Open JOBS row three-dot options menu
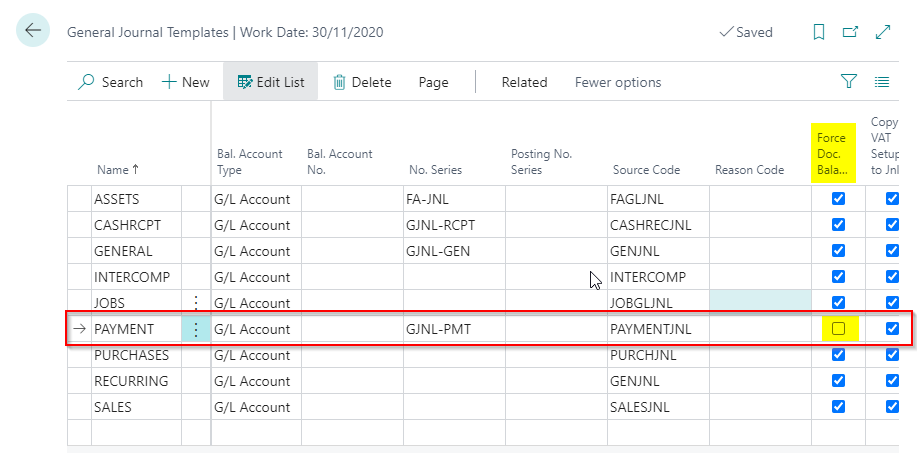The height and width of the screenshot is (453, 917). pos(196,302)
